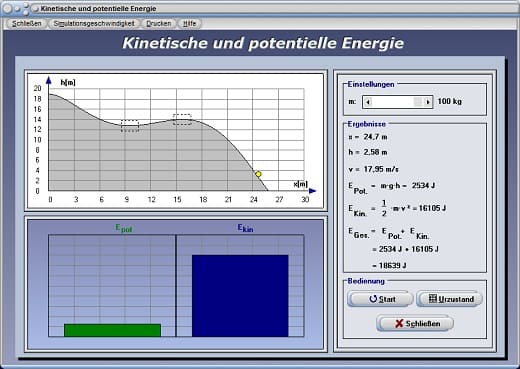Screen dimensions: 520x369
Task: Click the mass slider thumb
Action: point(418,102)
